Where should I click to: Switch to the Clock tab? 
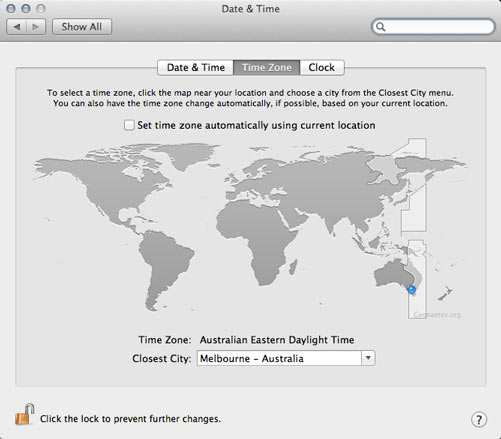point(321,67)
